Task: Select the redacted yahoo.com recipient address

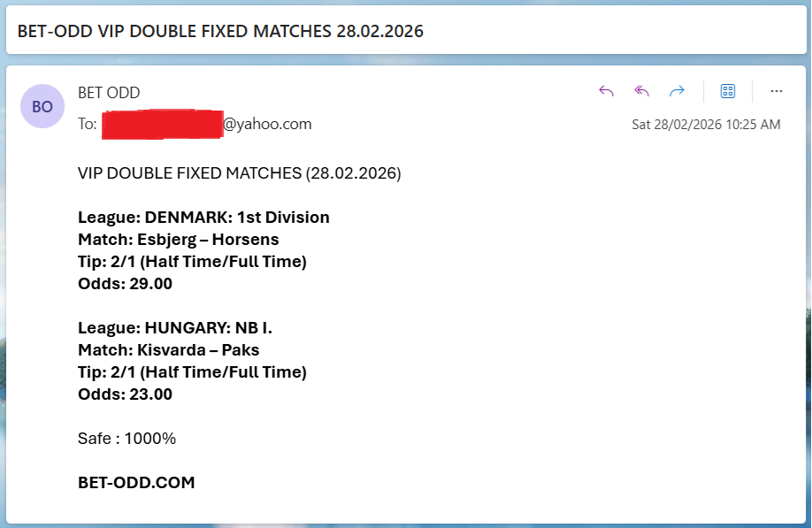Action: (207, 124)
